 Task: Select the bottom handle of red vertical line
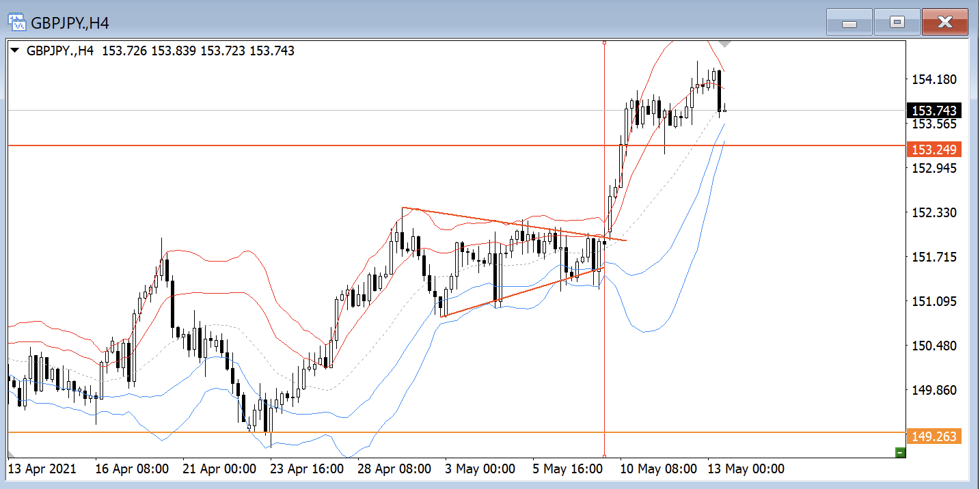[x=605, y=456]
